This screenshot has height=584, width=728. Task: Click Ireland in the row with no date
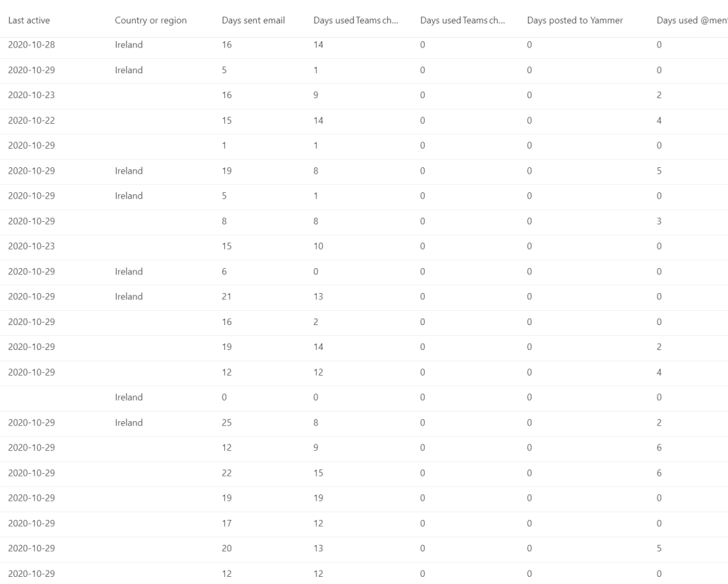pos(129,398)
